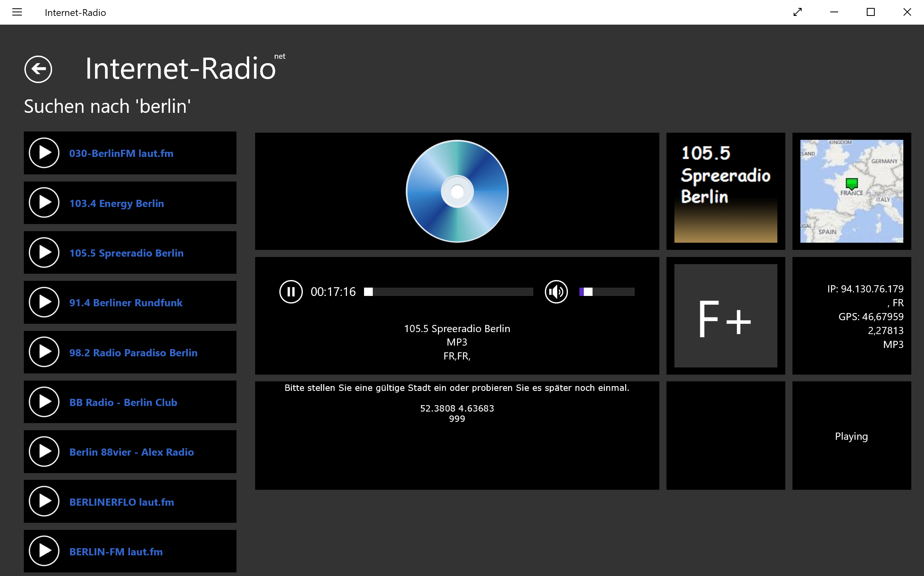924x576 pixels.
Task: Click the 00:17:16 elapsed time
Action: 333,292
